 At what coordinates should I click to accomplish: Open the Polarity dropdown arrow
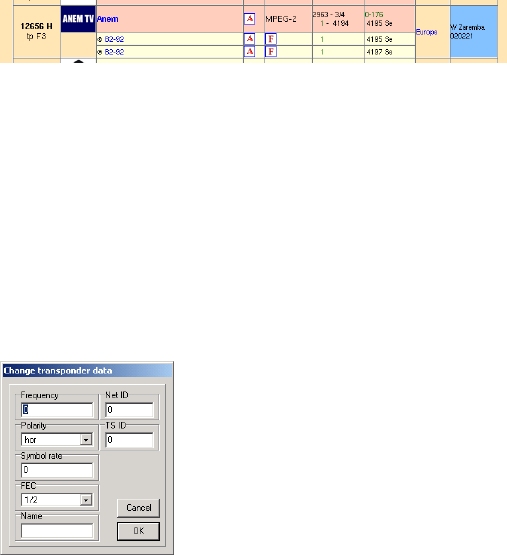coord(86,440)
